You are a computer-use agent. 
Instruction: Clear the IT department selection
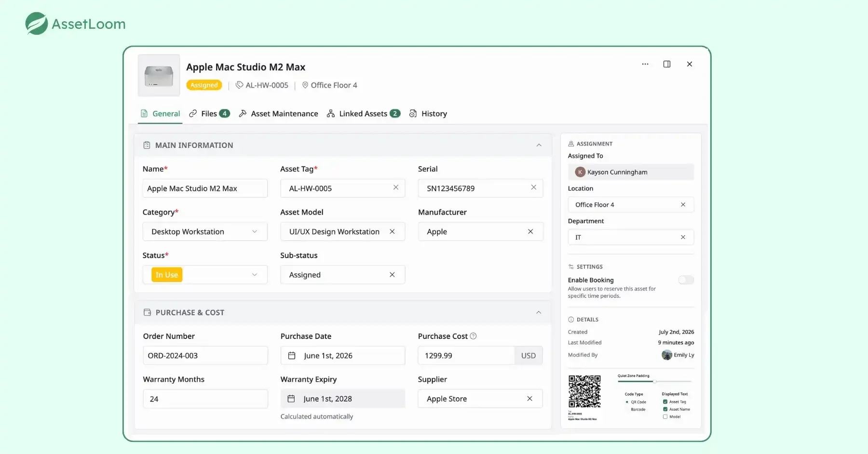pos(683,237)
